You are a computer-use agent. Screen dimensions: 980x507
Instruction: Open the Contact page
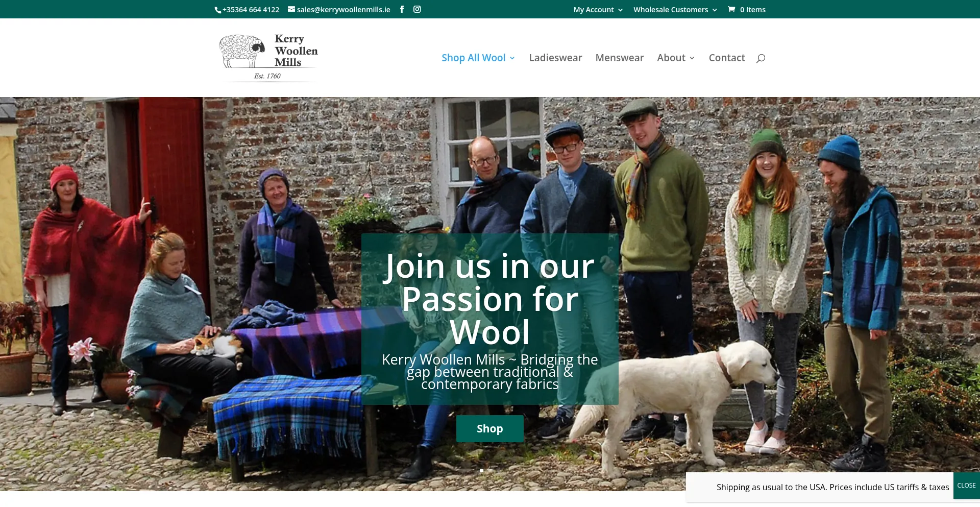click(x=726, y=58)
